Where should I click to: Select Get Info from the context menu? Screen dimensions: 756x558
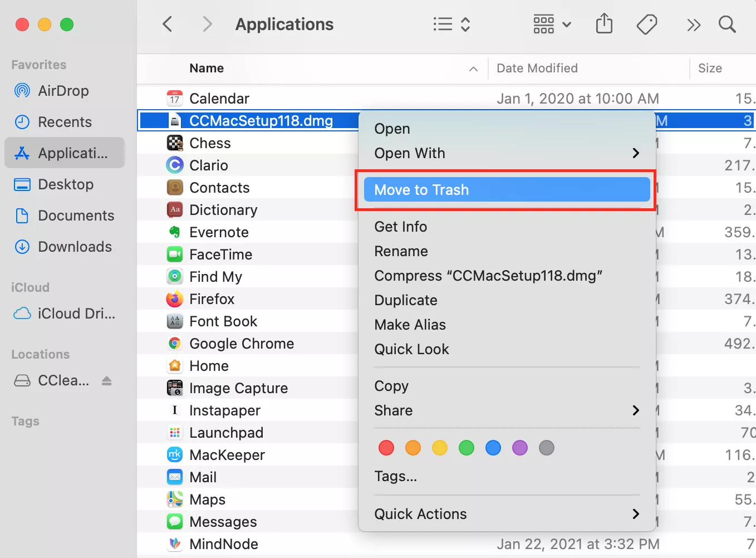click(x=400, y=227)
